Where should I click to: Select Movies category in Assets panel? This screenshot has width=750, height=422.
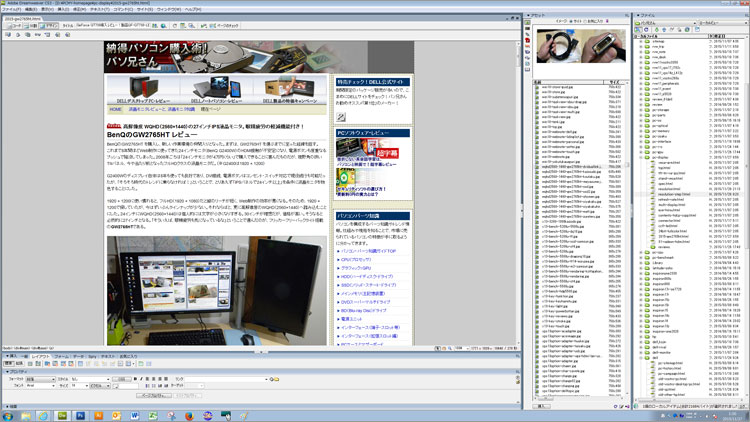(528, 52)
